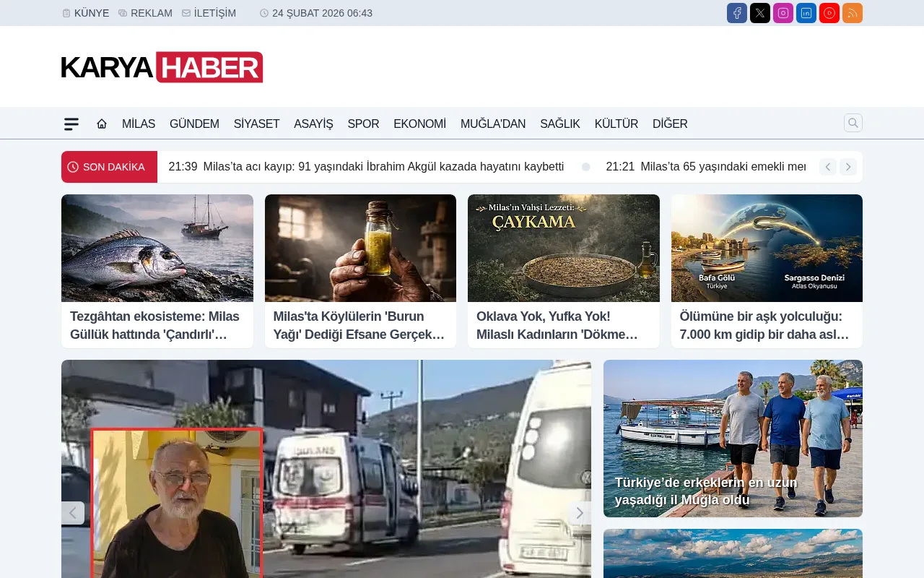Open the İLETİŞİM page
This screenshot has width=924, height=578.
[x=209, y=13]
